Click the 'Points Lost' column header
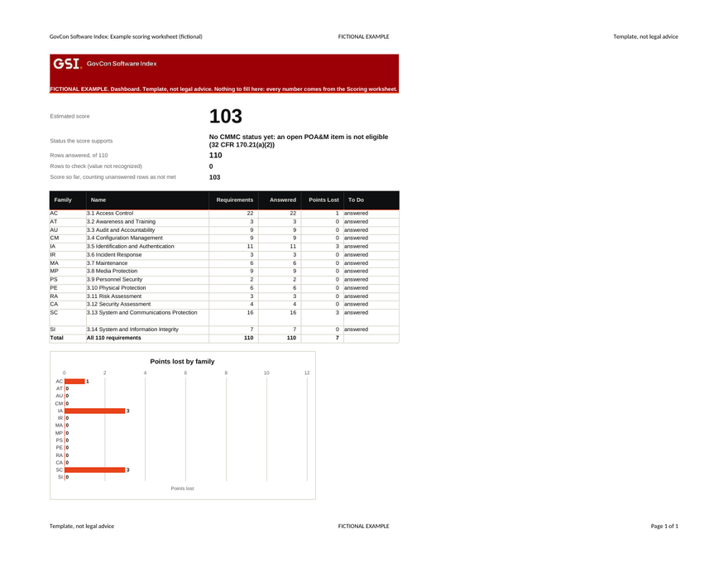Viewport: 728px width, 563px height. (323, 200)
